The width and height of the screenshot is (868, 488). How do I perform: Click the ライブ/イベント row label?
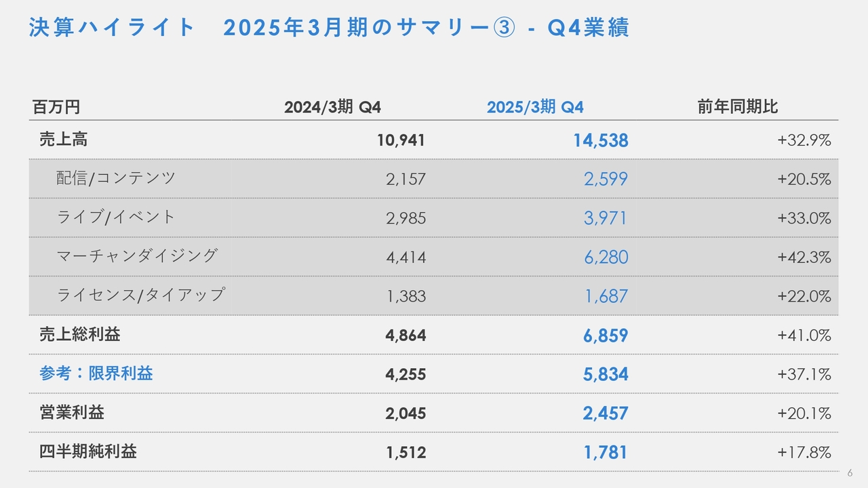point(116,217)
